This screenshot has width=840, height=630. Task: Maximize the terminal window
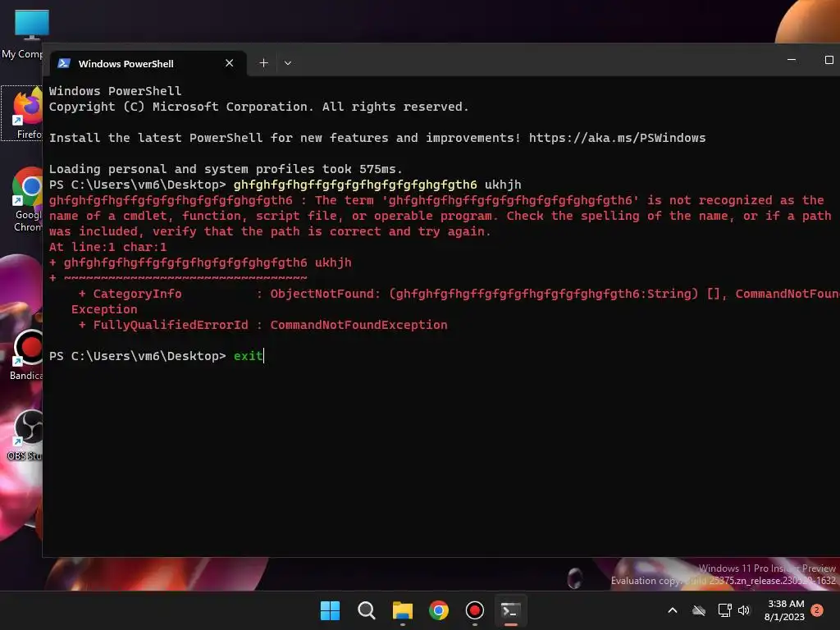(x=829, y=60)
